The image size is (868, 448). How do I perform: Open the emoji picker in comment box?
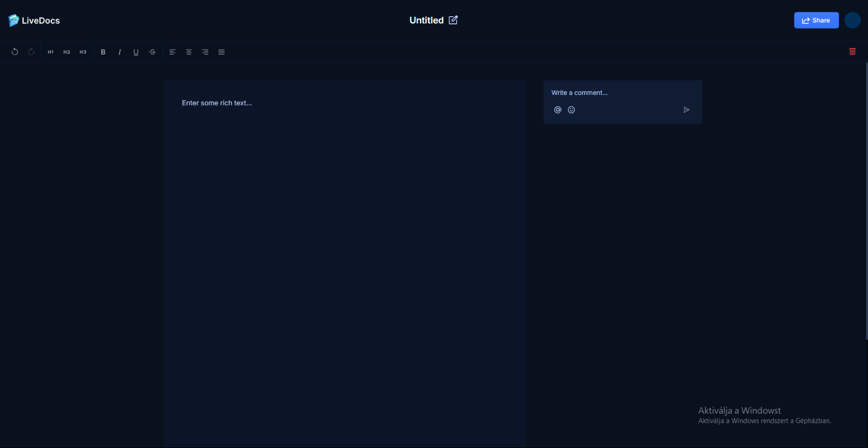pos(571,110)
